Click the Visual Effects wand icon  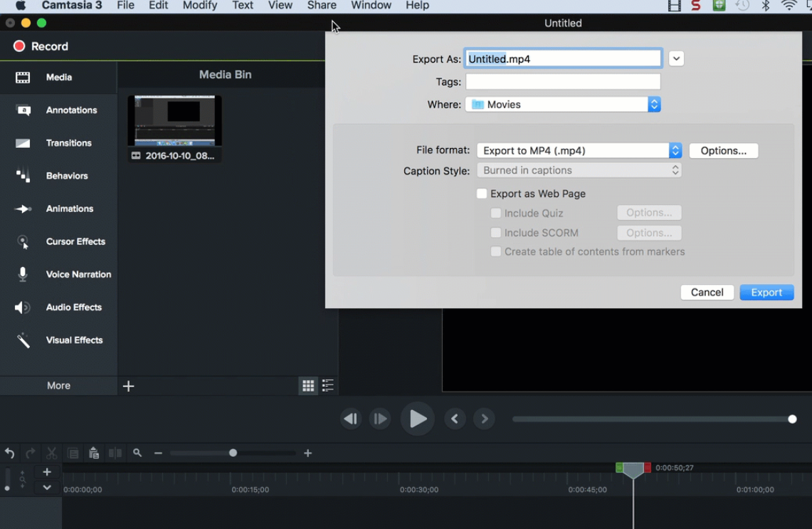coord(23,340)
